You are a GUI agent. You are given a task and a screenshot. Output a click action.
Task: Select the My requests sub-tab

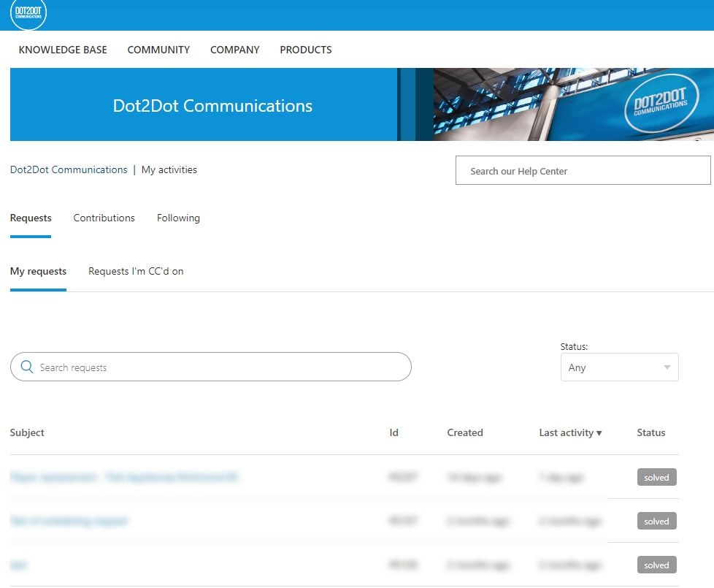[x=38, y=271]
